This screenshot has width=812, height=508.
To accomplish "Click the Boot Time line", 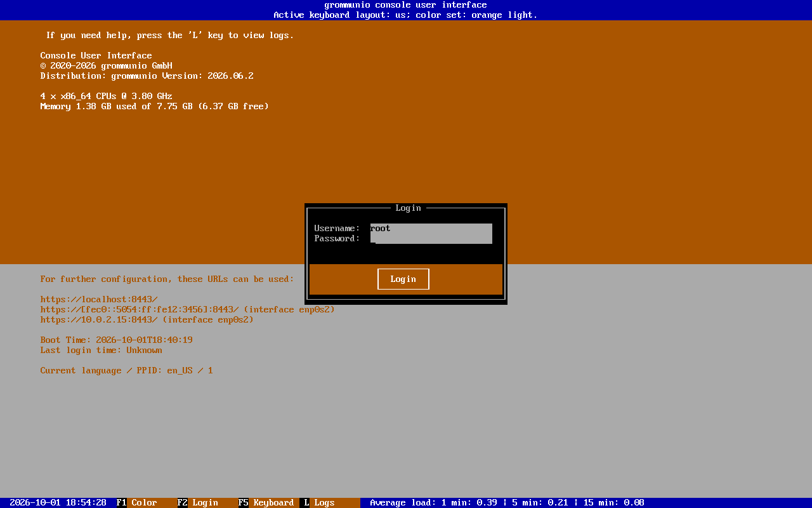I will 117,340.
